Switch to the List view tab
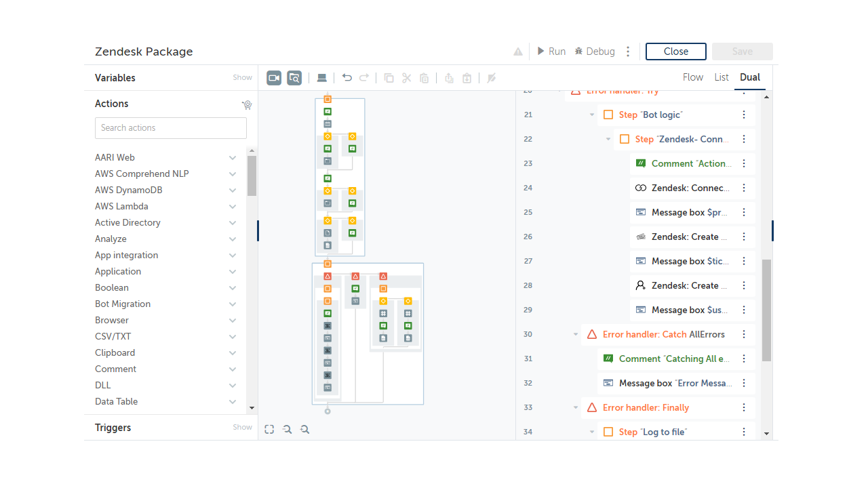Viewport: 868px width, 488px height. pos(722,77)
